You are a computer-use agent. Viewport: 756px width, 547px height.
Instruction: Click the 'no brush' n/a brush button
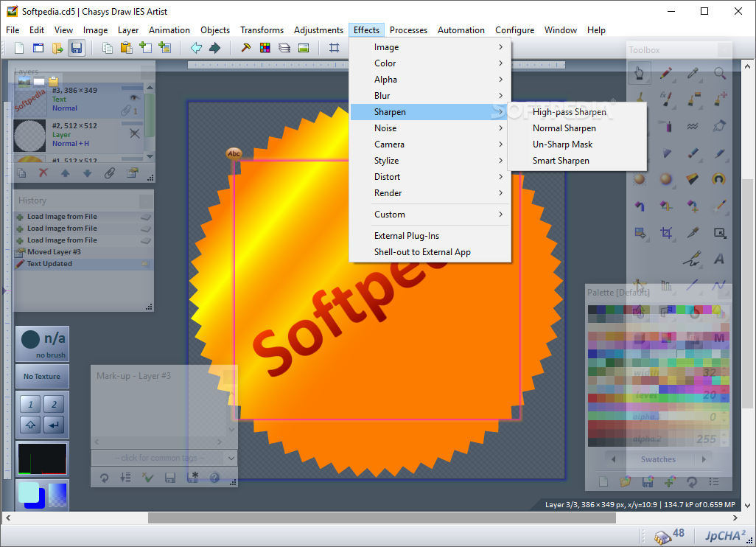tap(42, 344)
